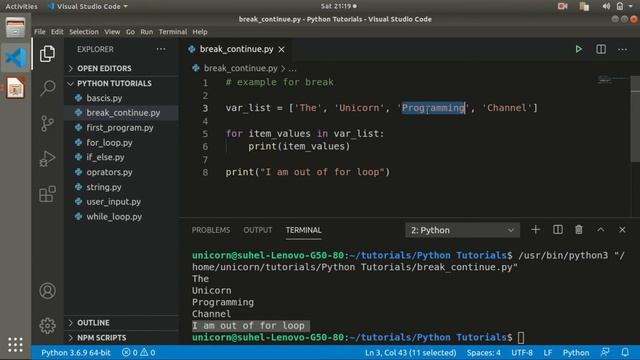
Task: Change indentation via Spaces: 4
Action: 484,352
